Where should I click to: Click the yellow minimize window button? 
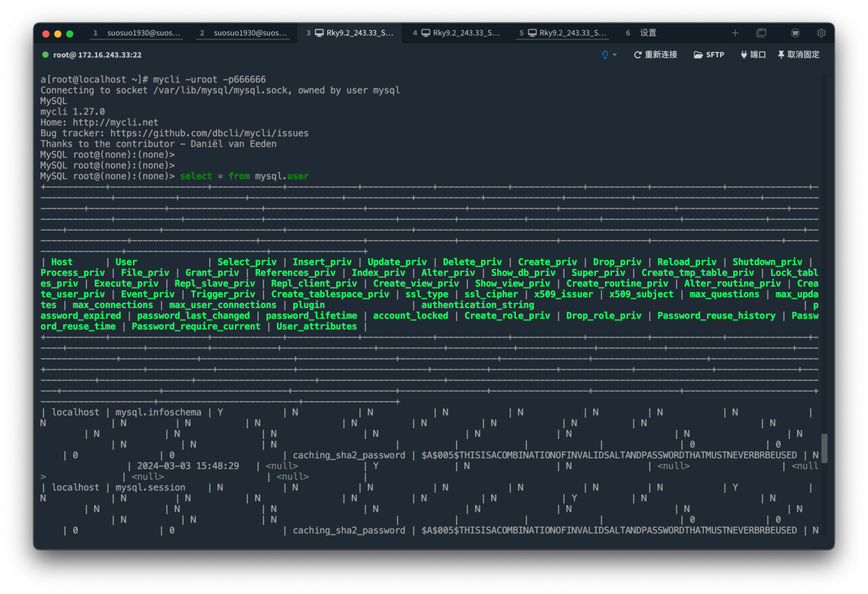tap(58, 34)
